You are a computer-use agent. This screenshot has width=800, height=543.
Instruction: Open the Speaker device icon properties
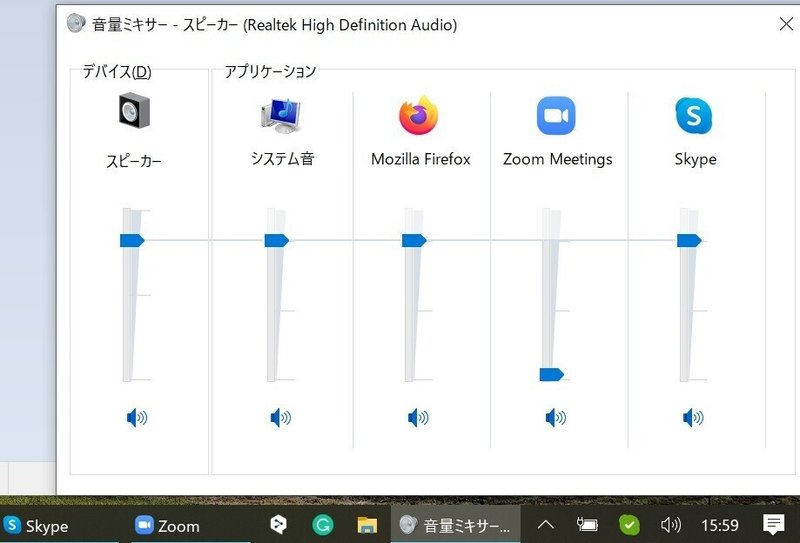[x=134, y=110]
